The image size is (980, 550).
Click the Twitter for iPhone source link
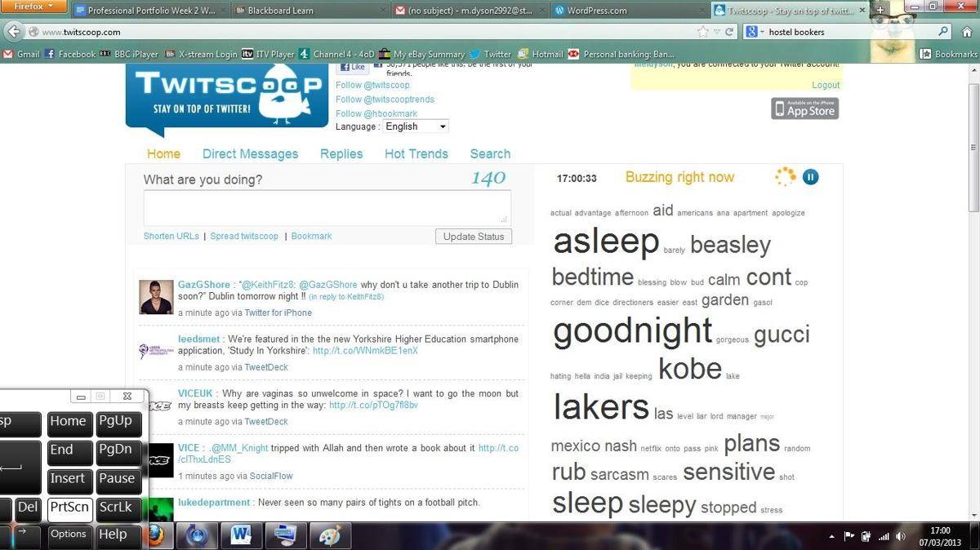tap(278, 313)
